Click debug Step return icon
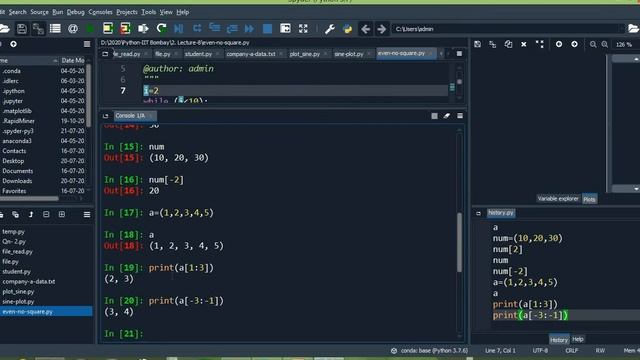 click(x=232, y=29)
